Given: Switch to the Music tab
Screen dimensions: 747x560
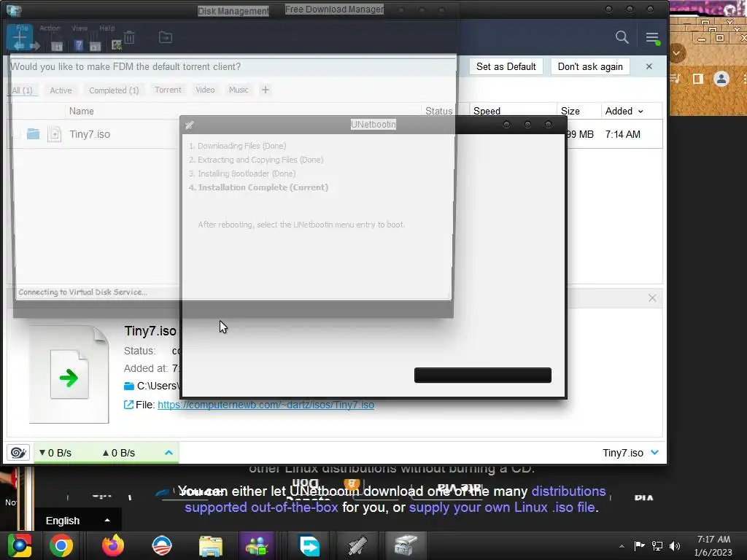Looking at the screenshot, I should click(x=239, y=90).
